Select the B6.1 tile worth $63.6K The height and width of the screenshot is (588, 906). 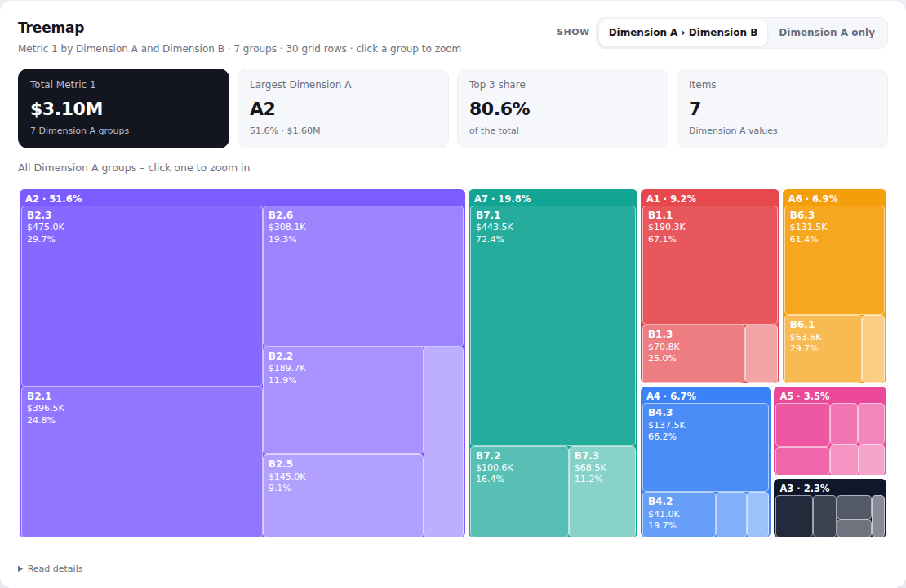click(x=824, y=349)
